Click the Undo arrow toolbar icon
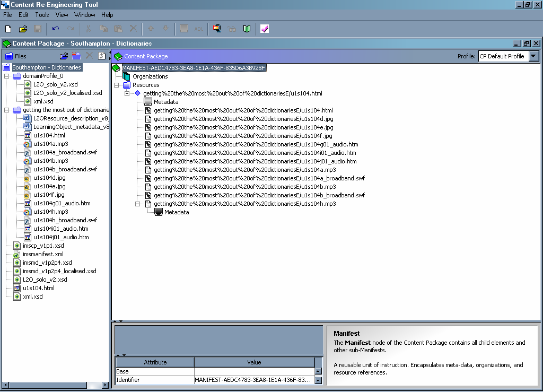This screenshot has height=392, width=543. pyautogui.click(x=56, y=29)
